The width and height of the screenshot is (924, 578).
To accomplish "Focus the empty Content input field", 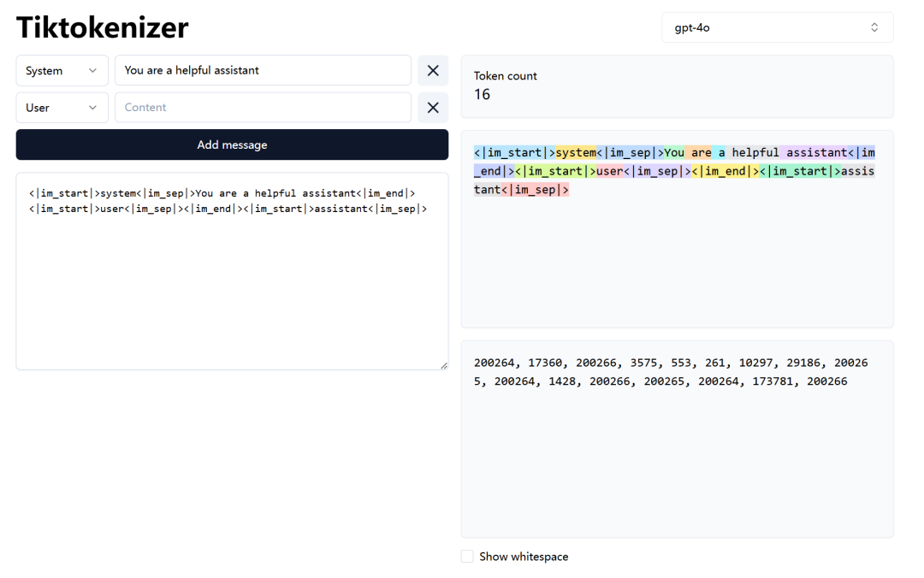I will click(x=263, y=108).
